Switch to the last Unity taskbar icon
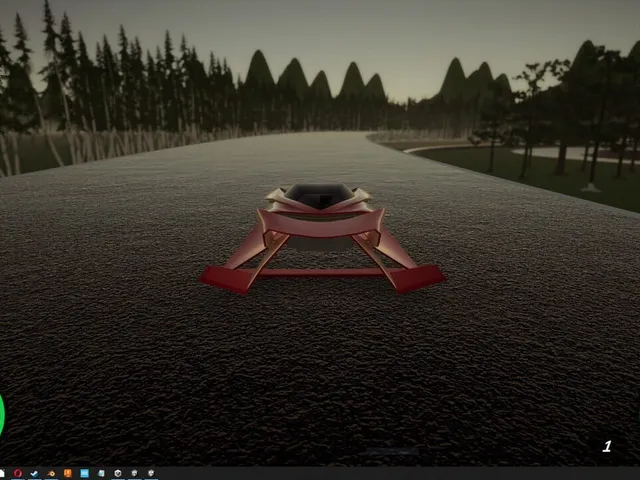This screenshot has width=640, height=480. [151, 473]
